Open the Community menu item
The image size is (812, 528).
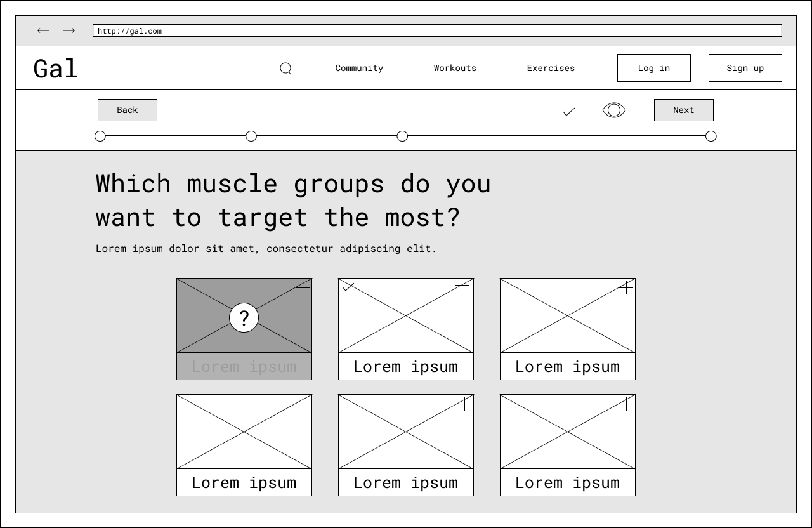(359, 68)
